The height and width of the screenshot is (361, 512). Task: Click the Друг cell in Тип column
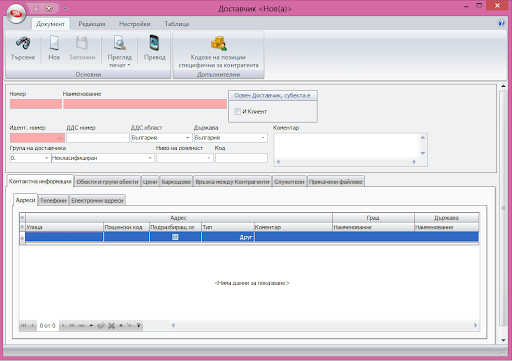(228, 237)
